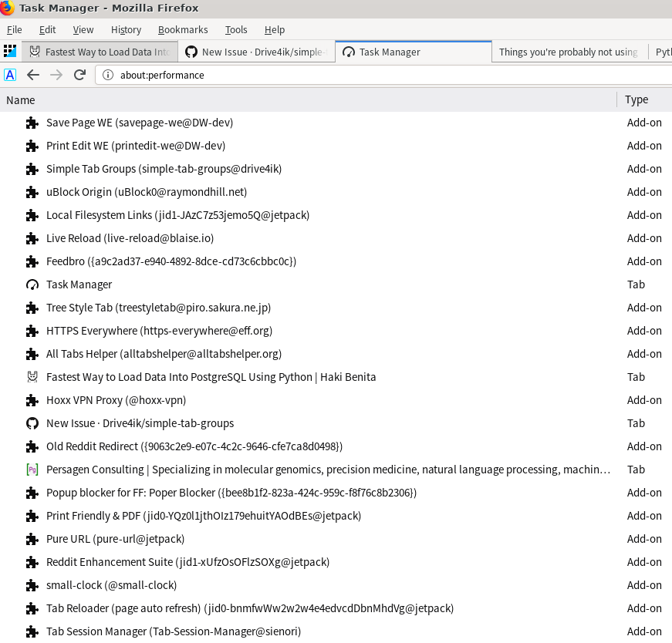The width and height of the screenshot is (672, 643).
Task: Click the puzzle icon for Reddit Enhancement Suite
Action: click(x=32, y=563)
